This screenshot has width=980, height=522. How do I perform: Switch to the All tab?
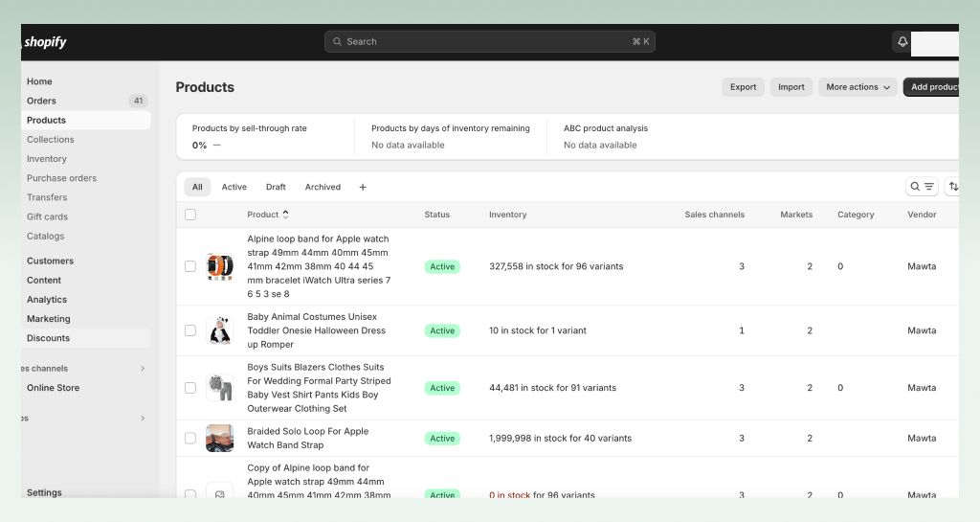click(x=197, y=187)
